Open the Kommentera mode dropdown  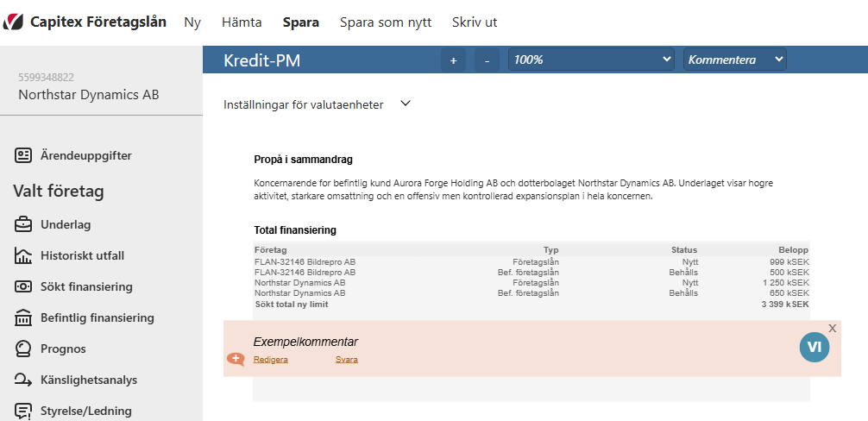(735, 60)
